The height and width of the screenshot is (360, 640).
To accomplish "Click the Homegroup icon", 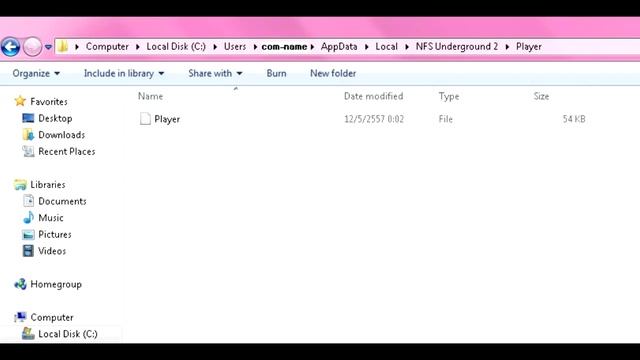I will click(20, 284).
